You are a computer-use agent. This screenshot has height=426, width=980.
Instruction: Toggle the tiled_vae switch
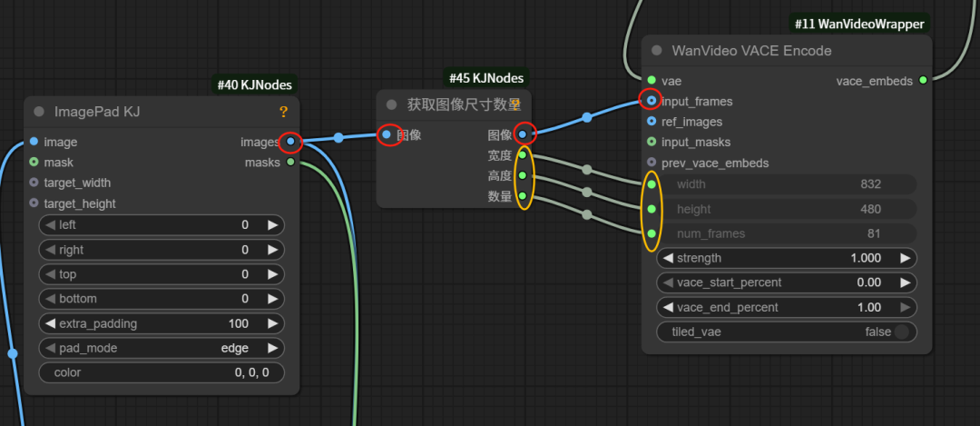point(901,332)
